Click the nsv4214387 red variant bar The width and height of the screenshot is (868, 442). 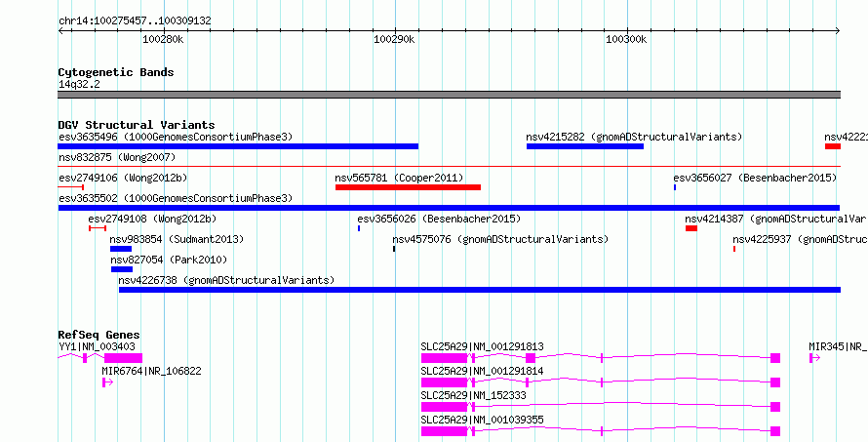[690, 228]
